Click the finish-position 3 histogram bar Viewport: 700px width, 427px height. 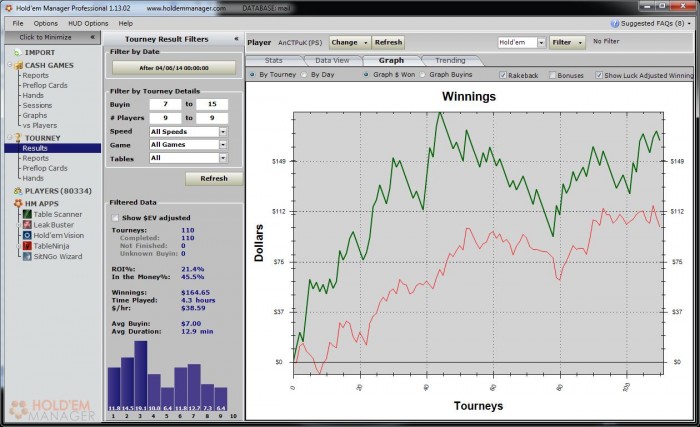[x=141, y=376]
